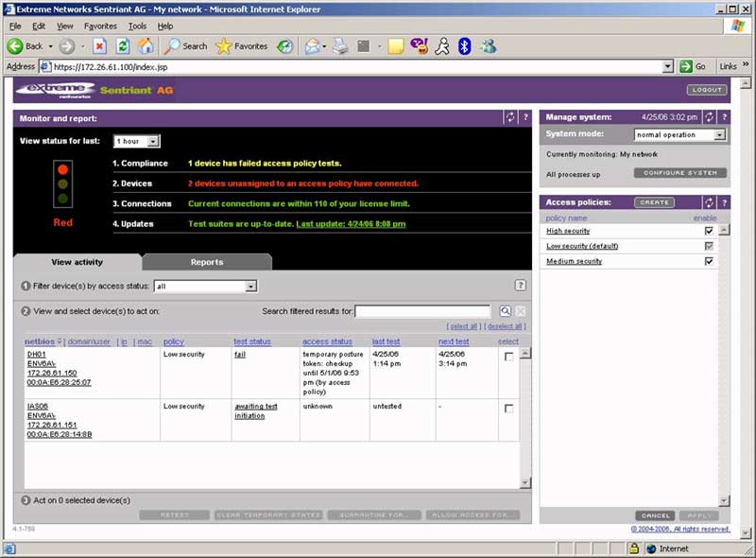Viewport: 756px width, 558px height.
Task: Click the LOGOUT button
Action: tap(707, 90)
